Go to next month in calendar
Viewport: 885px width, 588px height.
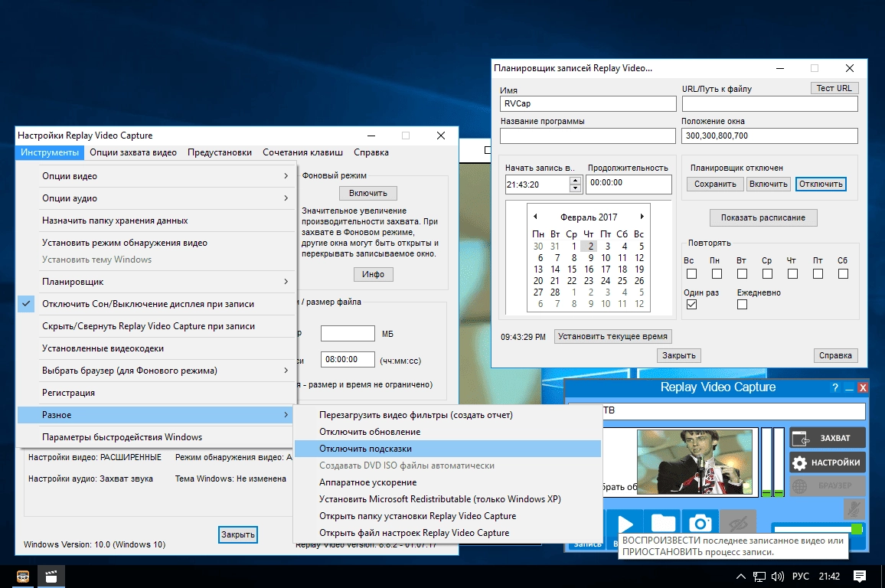(x=642, y=217)
